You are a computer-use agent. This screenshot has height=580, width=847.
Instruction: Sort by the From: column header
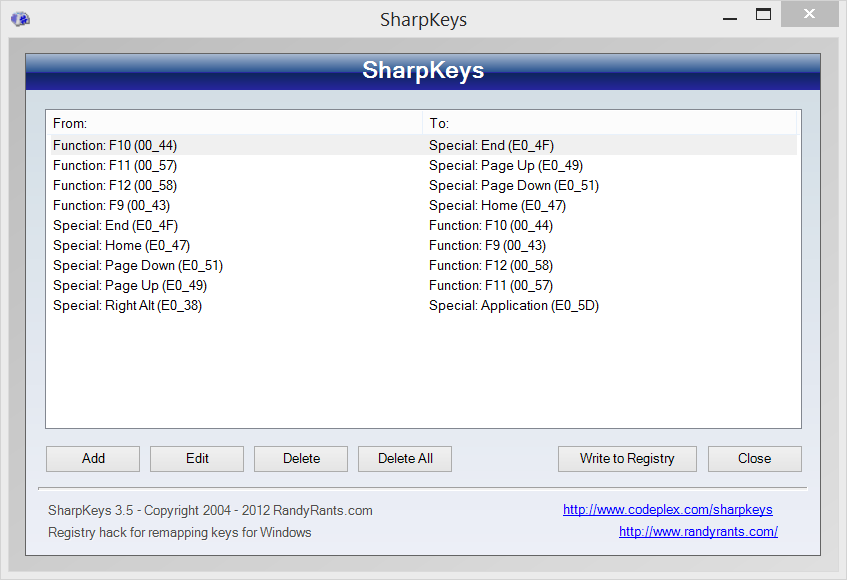point(234,123)
